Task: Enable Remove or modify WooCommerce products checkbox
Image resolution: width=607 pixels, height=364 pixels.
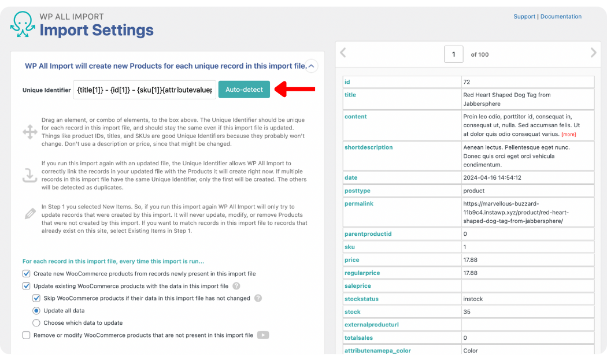Action: [x=27, y=335]
